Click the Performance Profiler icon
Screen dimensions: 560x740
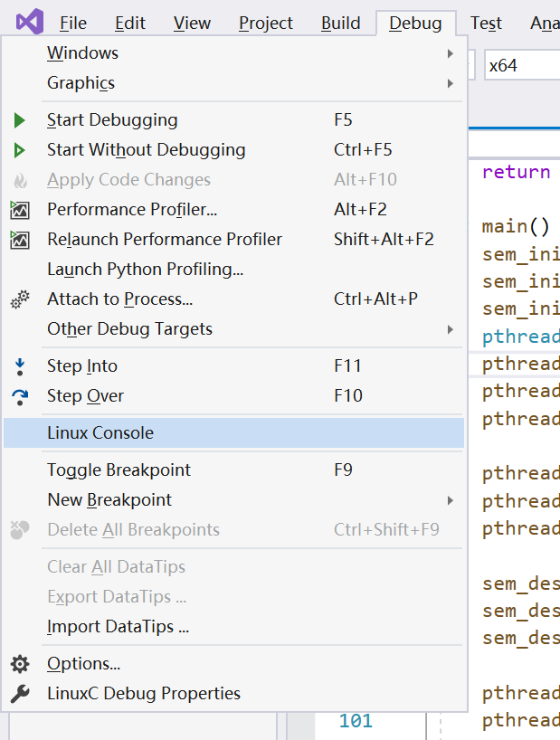click(20, 208)
